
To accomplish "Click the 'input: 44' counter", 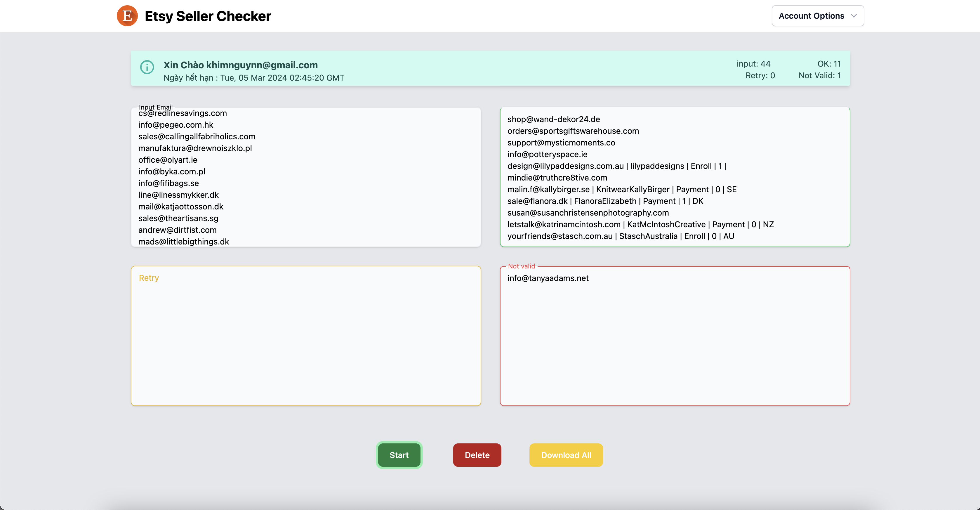I will tap(753, 64).
